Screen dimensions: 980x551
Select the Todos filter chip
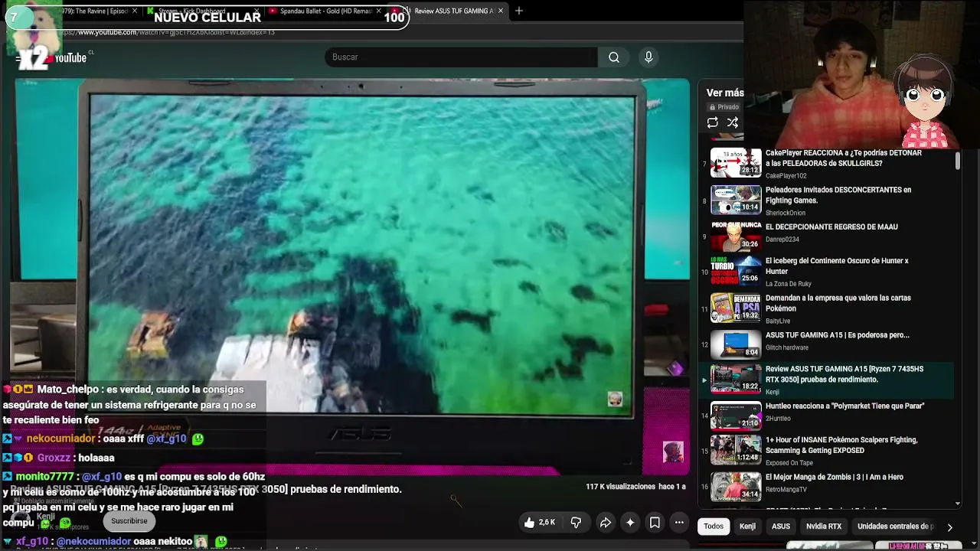tap(714, 527)
